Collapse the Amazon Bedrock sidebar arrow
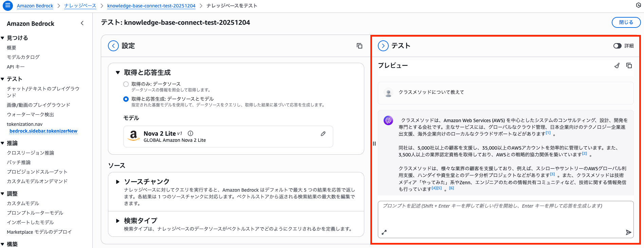The width and height of the screenshot is (644, 248). 82,23
